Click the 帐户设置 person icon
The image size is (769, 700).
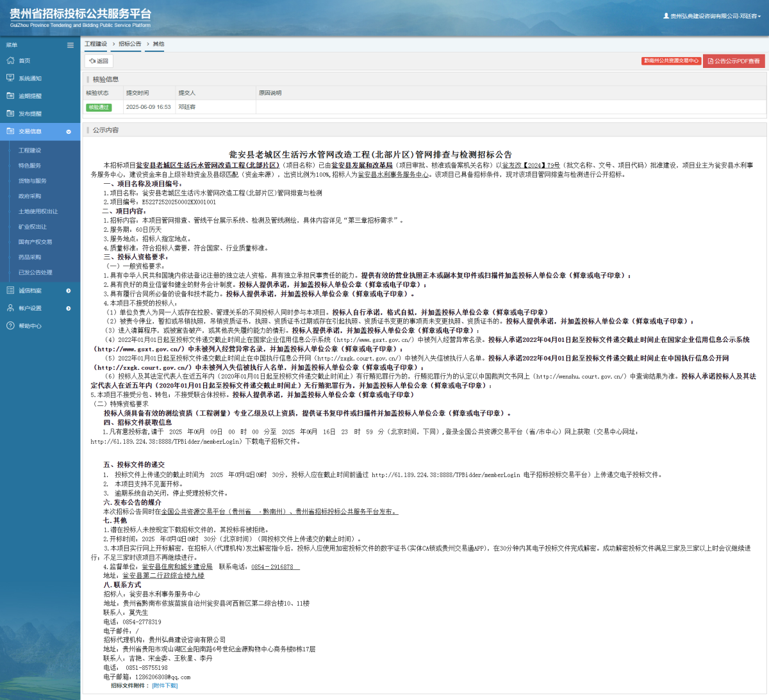[x=10, y=308]
